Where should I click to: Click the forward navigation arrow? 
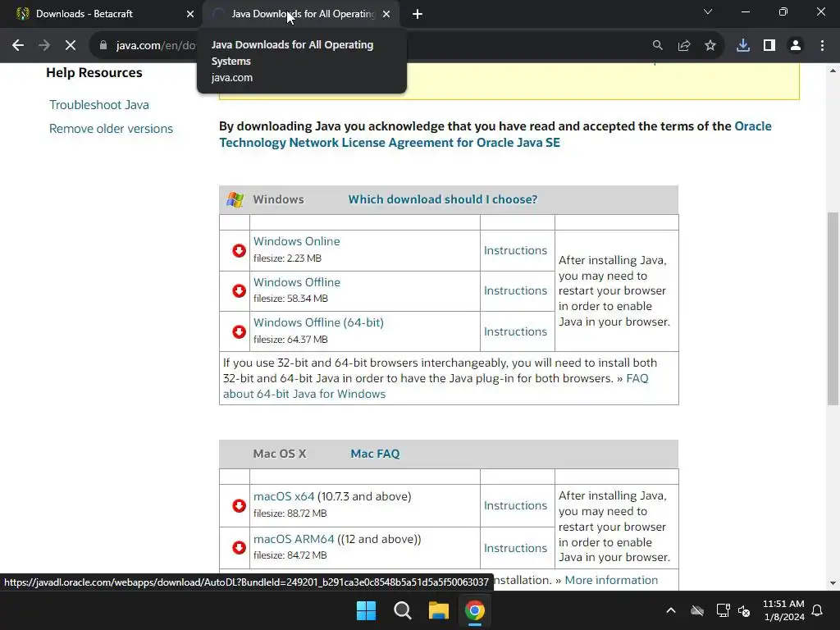tap(44, 46)
